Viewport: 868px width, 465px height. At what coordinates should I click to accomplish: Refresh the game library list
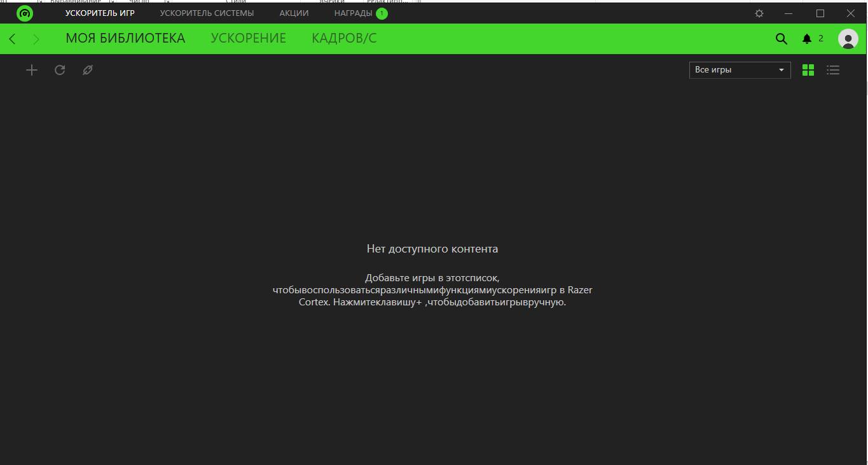60,70
